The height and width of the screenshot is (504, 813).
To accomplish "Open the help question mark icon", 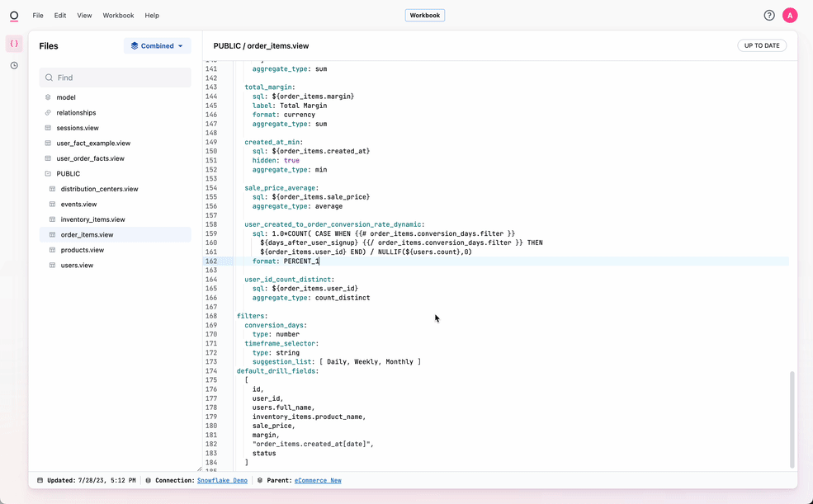I will 769,16.
